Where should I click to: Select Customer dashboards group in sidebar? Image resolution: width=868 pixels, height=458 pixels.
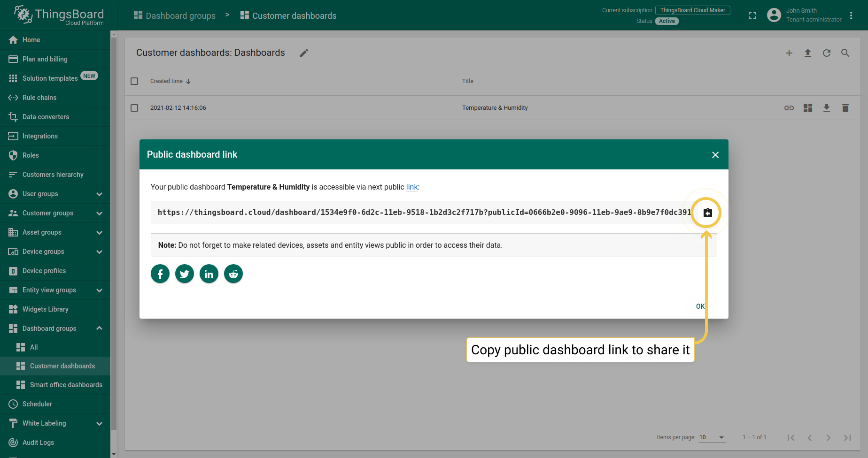pos(55,366)
